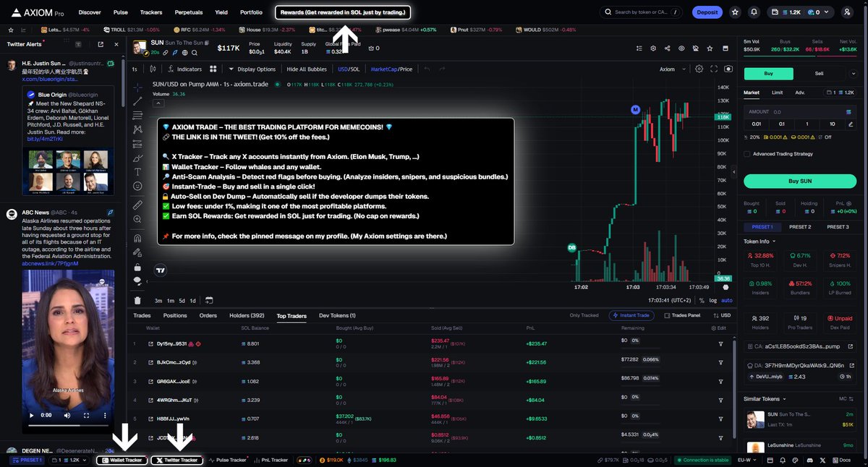Open the user account profile icon
The image size is (868, 467).
click(847, 12)
